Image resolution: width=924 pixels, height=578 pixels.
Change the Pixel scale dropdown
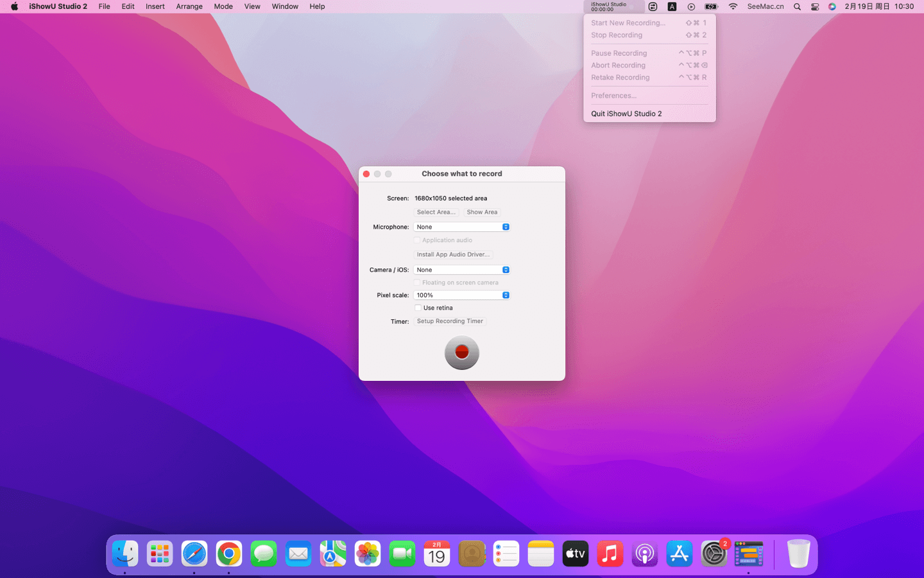click(461, 295)
